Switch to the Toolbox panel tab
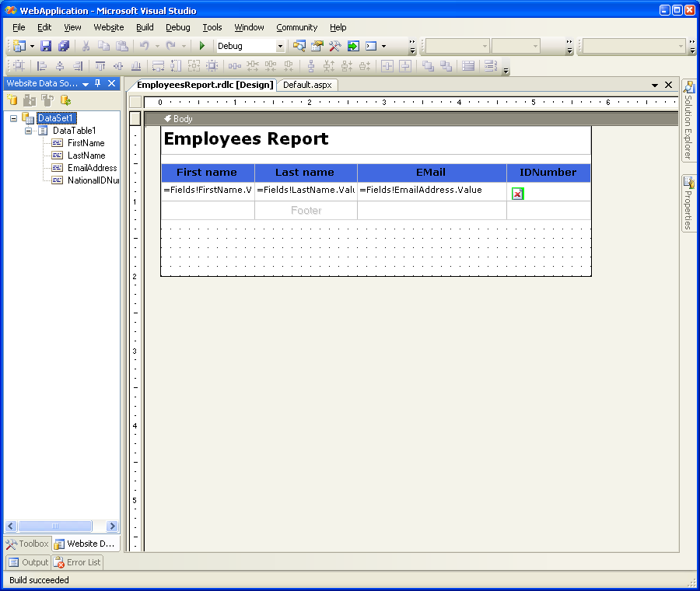 [27, 544]
